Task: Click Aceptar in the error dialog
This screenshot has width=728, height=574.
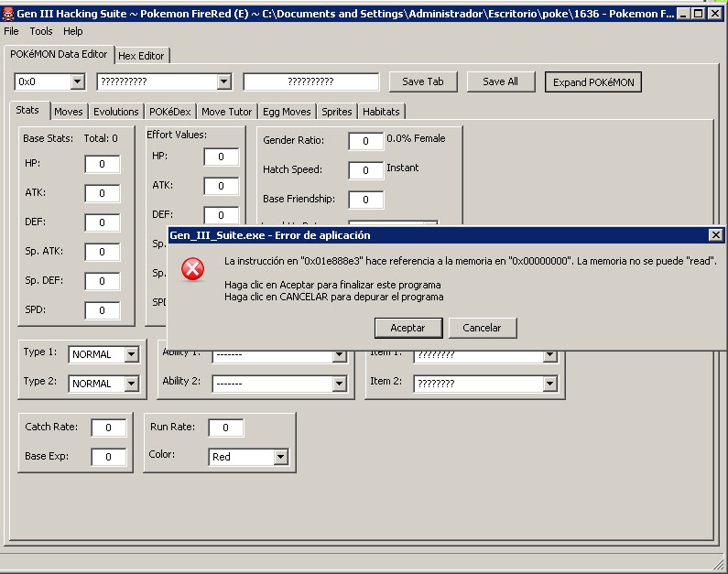Action: 408,328
